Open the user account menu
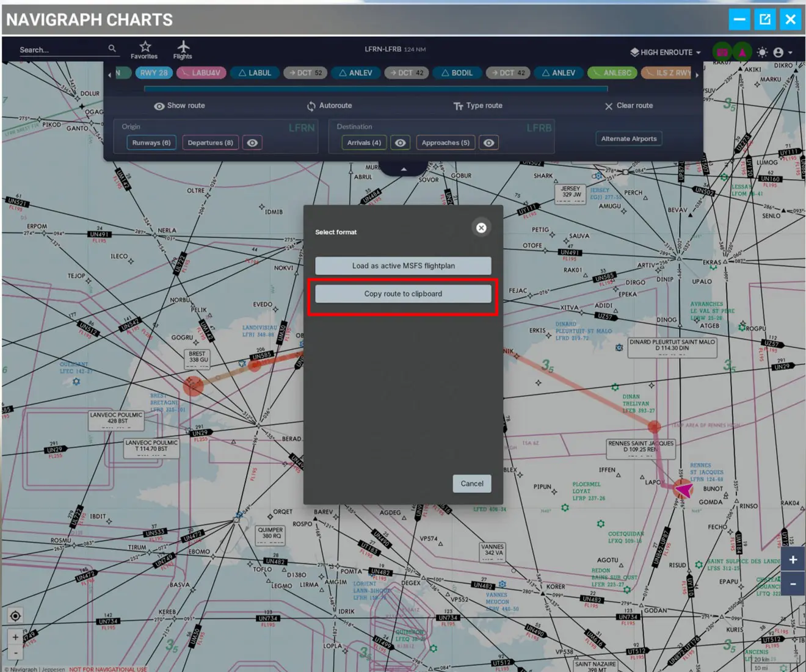 pyautogui.click(x=782, y=52)
